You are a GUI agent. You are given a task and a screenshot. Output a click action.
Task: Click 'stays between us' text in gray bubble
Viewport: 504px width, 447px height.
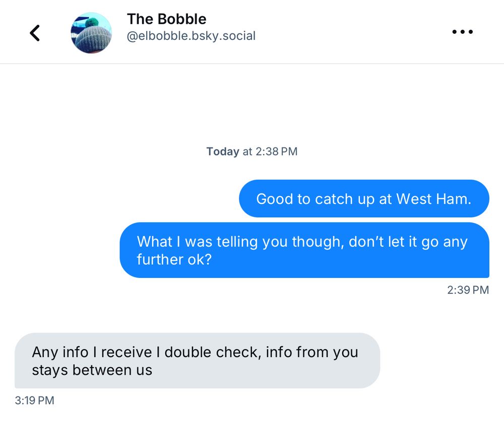92,370
